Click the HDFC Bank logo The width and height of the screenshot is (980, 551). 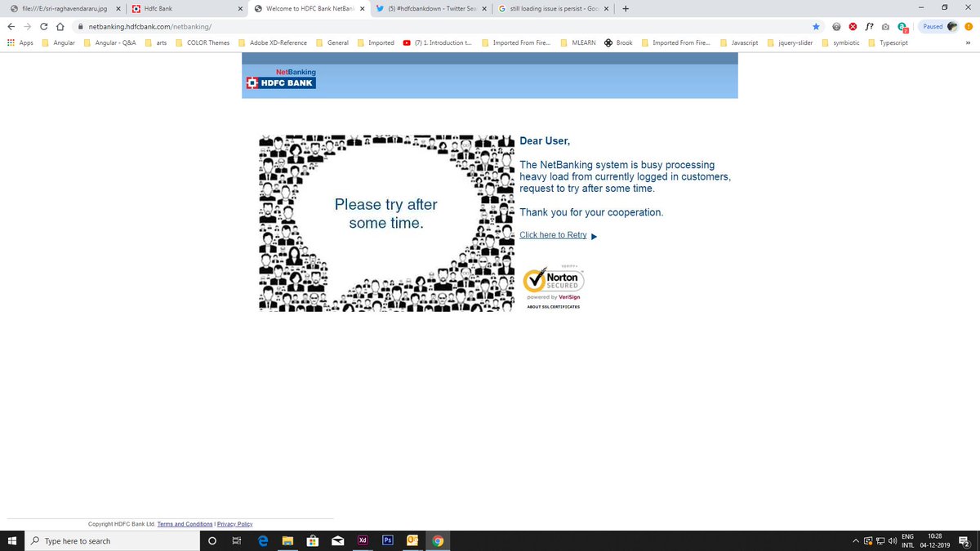point(280,82)
